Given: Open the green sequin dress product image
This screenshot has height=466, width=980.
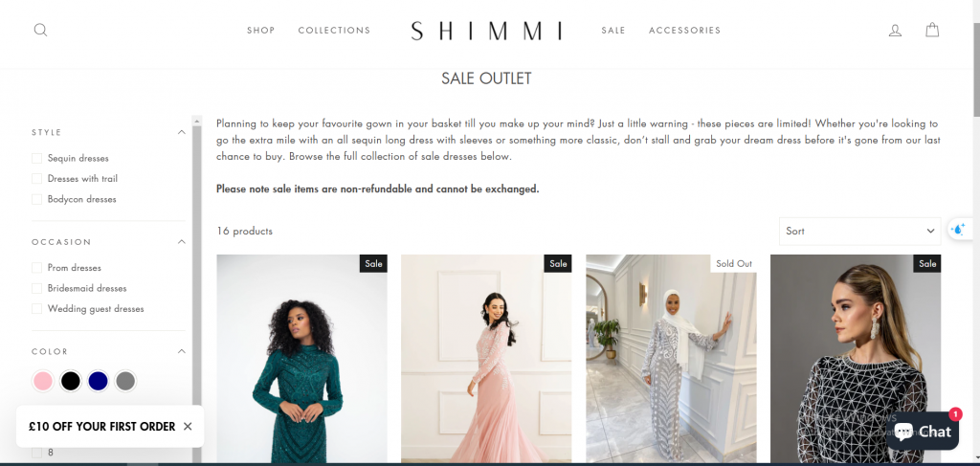Looking at the screenshot, I should 301,359.
